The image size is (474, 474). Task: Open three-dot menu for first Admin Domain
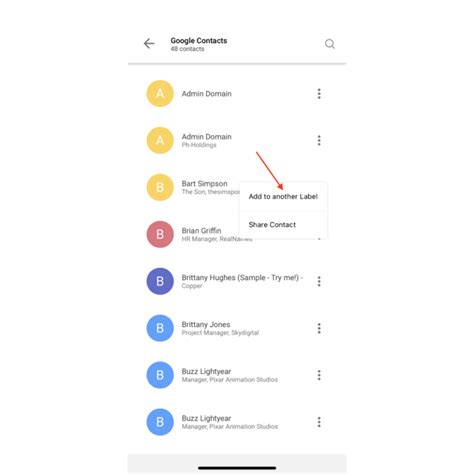click(x=319, y=94)
